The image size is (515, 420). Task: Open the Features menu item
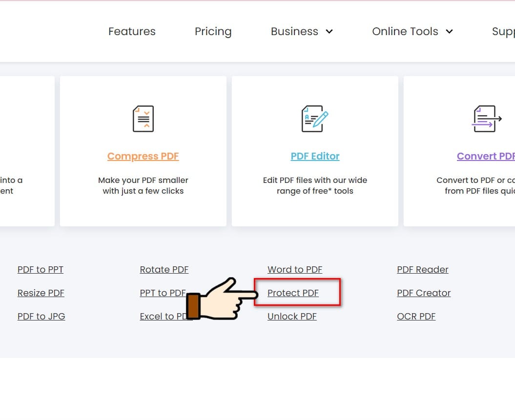[132, 32]
